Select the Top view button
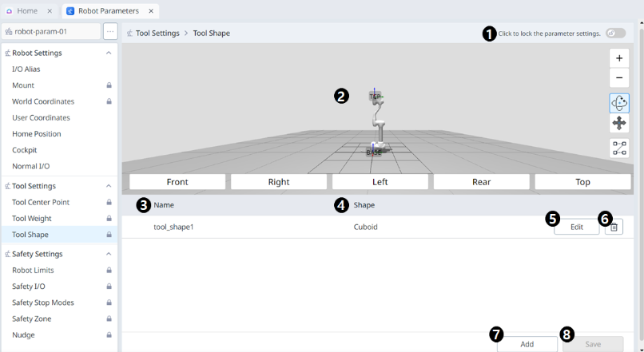644x352 pixels. coord(583,182)
